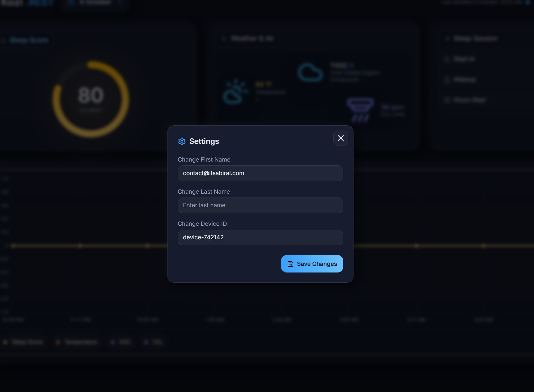
Task: Click the Sleep Score legend dot
Action: coord(5,342)
